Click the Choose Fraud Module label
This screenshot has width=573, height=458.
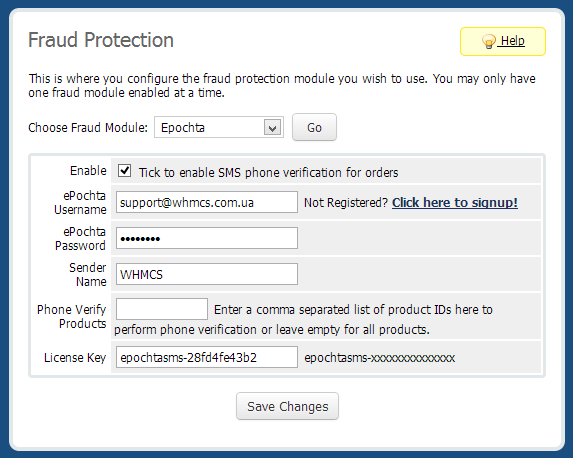point(88,128)
